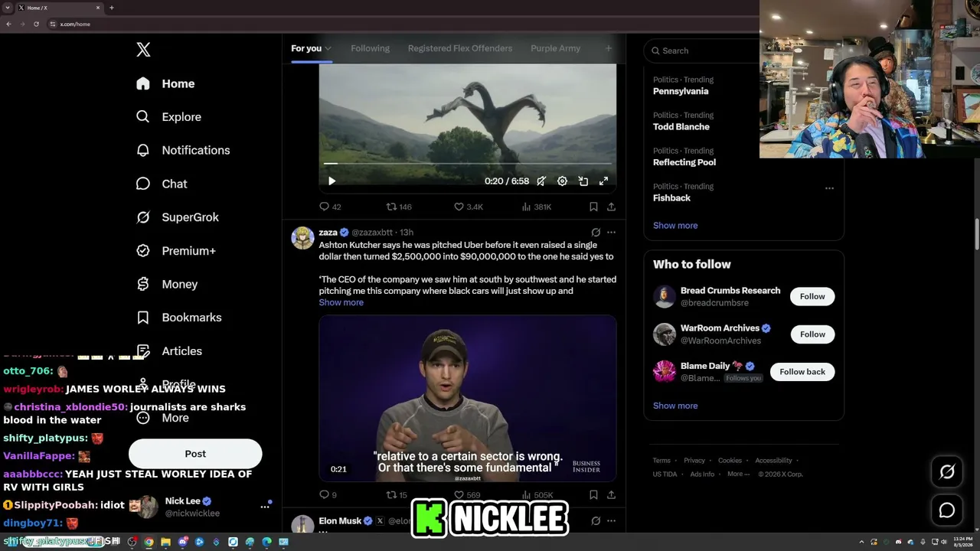Open the Home icon in sidebar
980x551 pixels.
[x=143, y=83]
